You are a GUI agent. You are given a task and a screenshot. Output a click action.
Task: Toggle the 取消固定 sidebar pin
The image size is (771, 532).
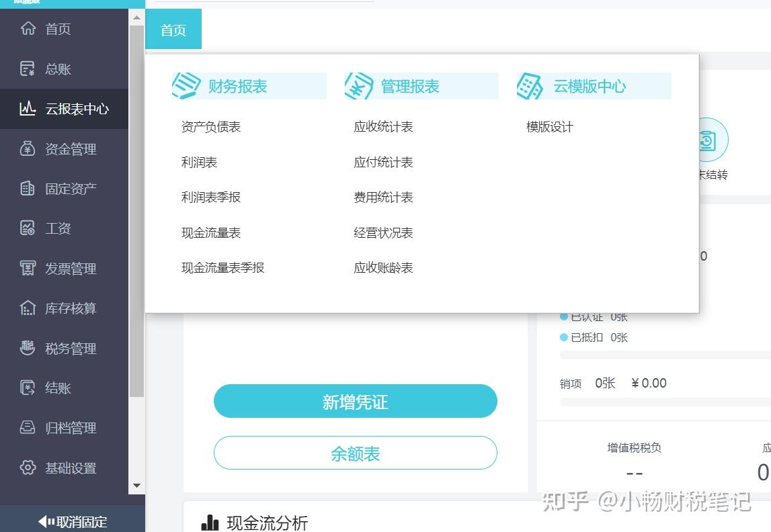pyautogui.click(x=73, y=521)
